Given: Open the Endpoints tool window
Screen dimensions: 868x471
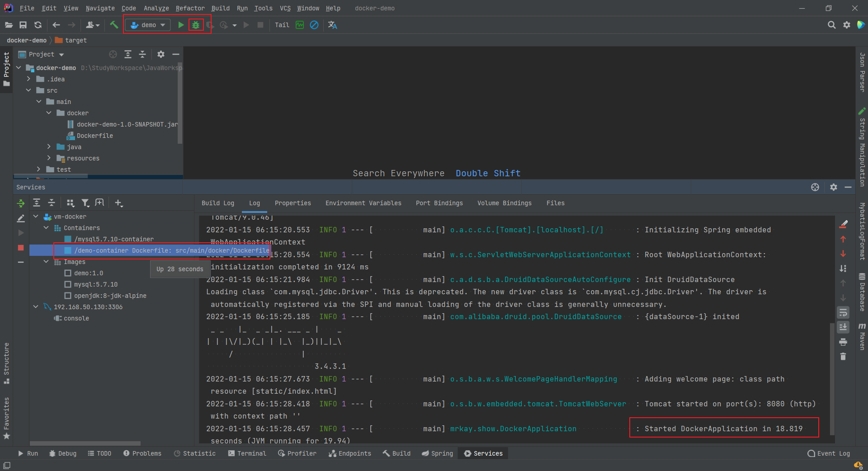Looking at the screenshot, I should (350, 453).
